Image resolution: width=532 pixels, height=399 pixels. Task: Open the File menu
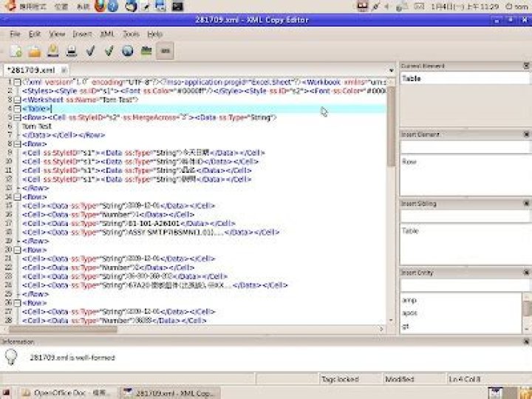(x=15, y=34)
